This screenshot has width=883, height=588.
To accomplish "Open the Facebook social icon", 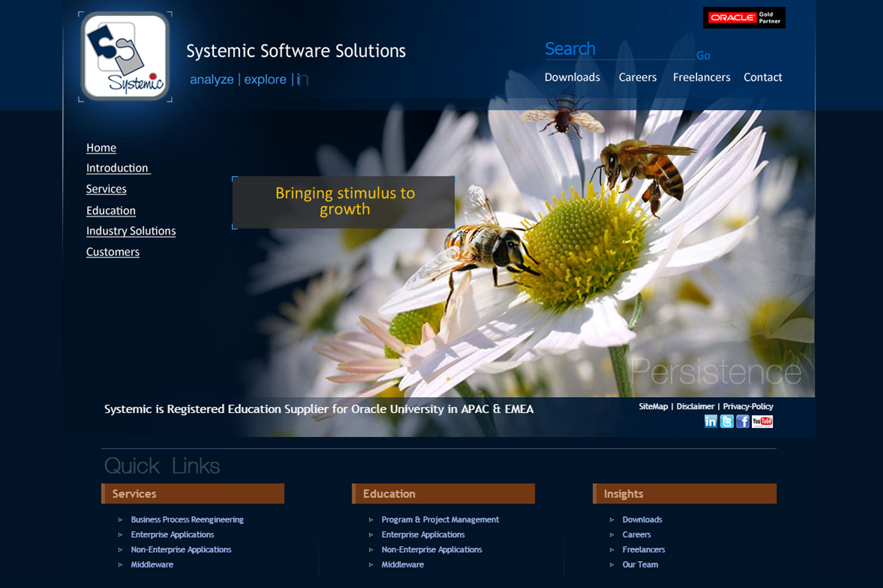I will (742, 421).
